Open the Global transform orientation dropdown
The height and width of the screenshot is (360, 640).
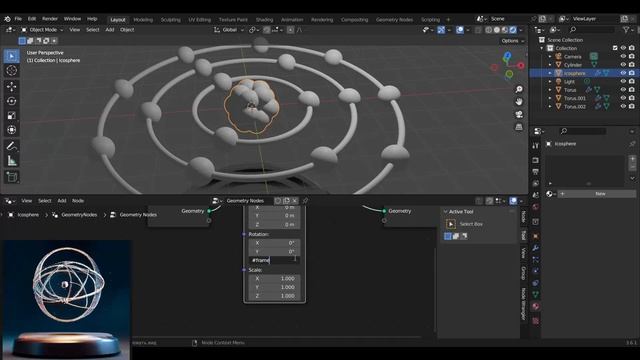pos(229,30)
